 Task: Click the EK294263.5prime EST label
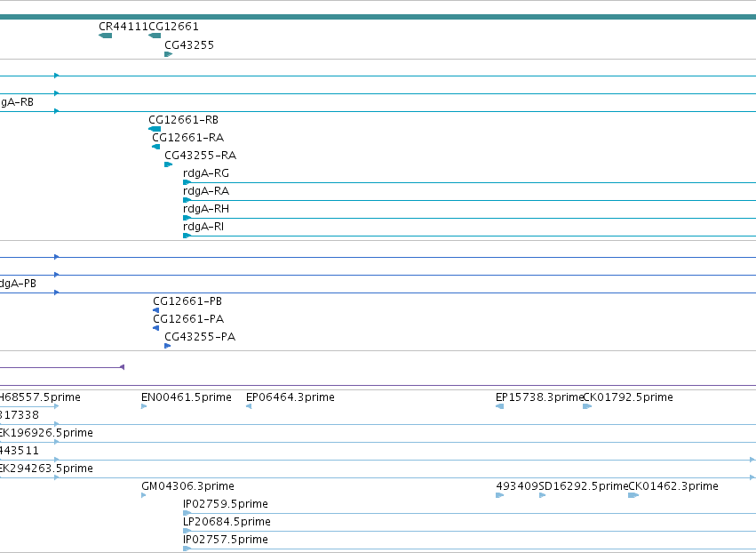tap(46, 469)
